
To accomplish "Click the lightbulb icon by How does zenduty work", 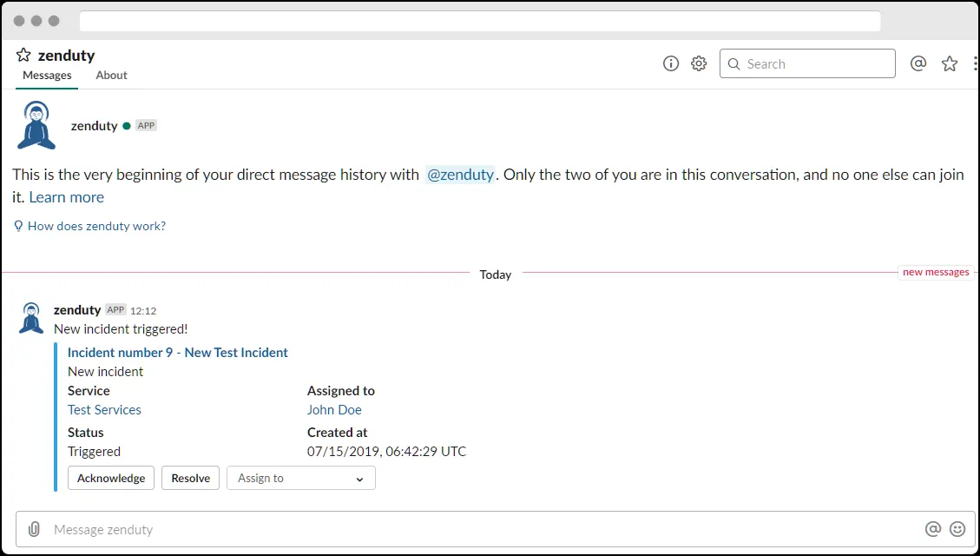I will 18,226.
